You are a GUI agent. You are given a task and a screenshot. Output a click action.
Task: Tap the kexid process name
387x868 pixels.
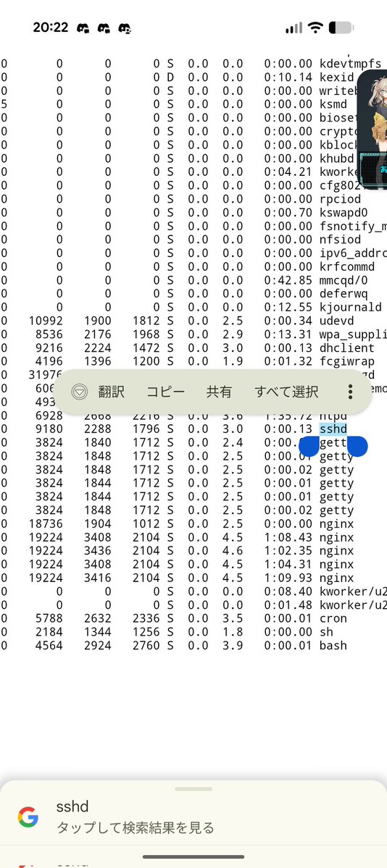[x=336, y=77]
